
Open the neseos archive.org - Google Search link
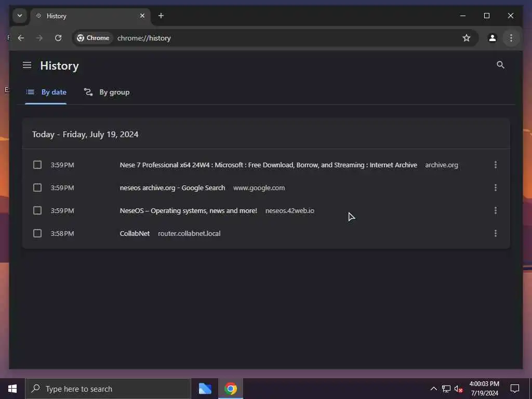click(172, 188)
